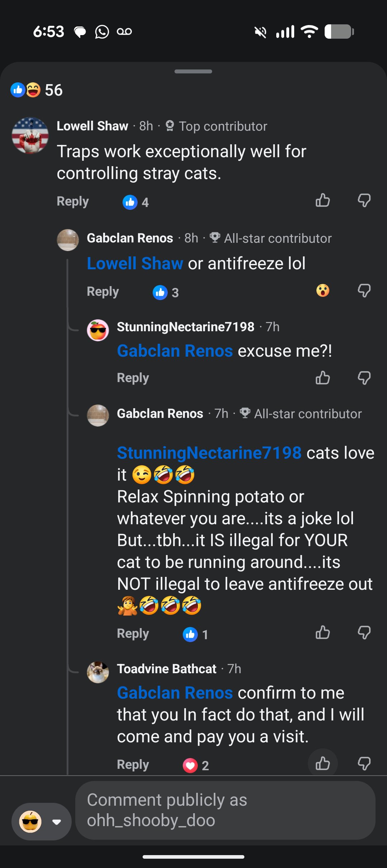Show the 4 likes on Lowell Shaw's comment
This screenshot has width=387, height=868.
coord(135,202)
